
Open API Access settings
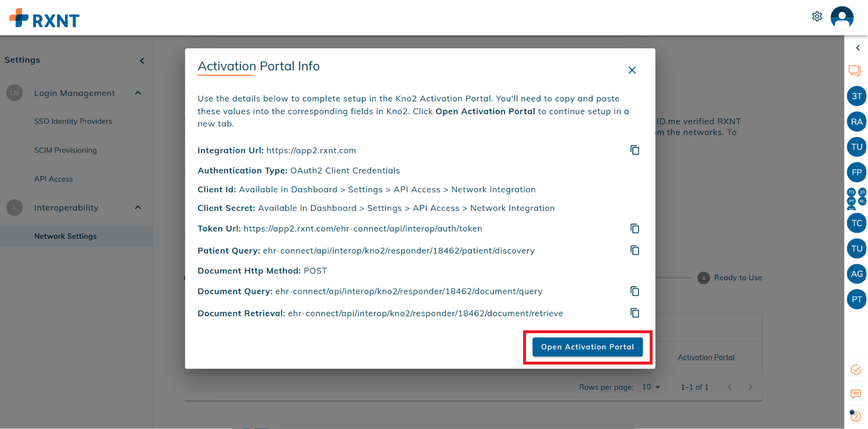coord(53,179)
